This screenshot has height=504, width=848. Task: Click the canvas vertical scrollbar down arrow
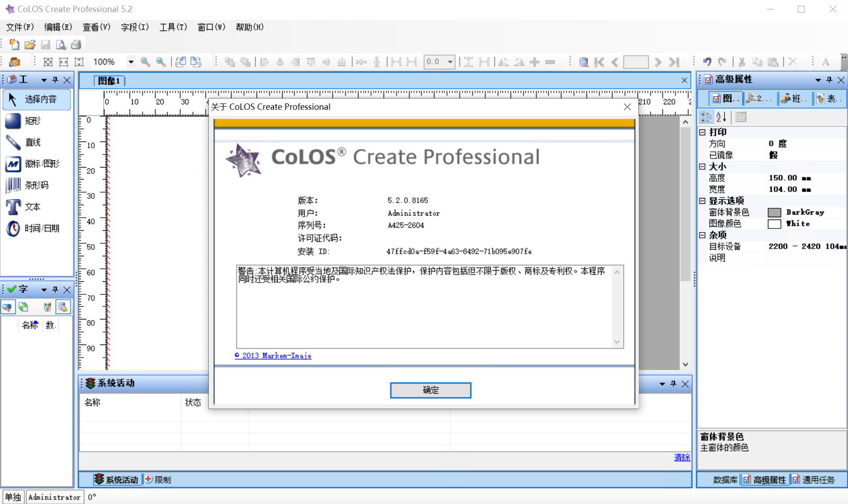point(685,365)
